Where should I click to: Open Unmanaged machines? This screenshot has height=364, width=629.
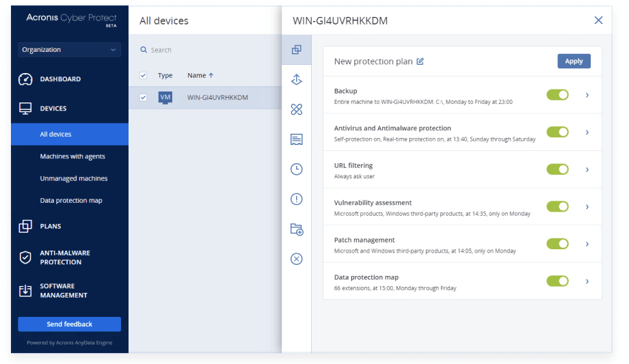[74, 178]
